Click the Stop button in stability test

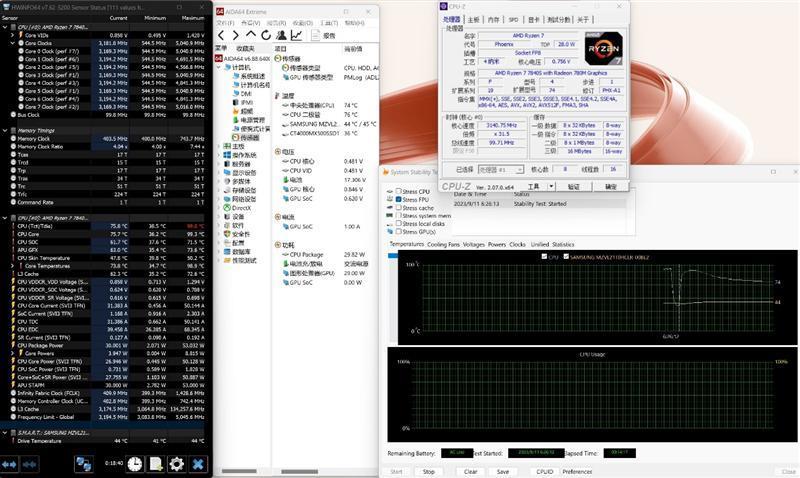pyautogui.click(x=429, y=471)
